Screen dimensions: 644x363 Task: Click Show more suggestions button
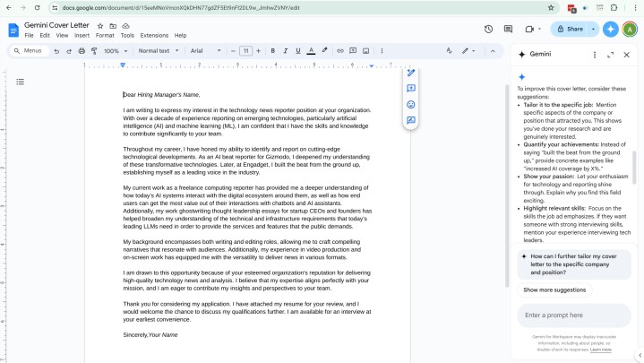[554, 290]
